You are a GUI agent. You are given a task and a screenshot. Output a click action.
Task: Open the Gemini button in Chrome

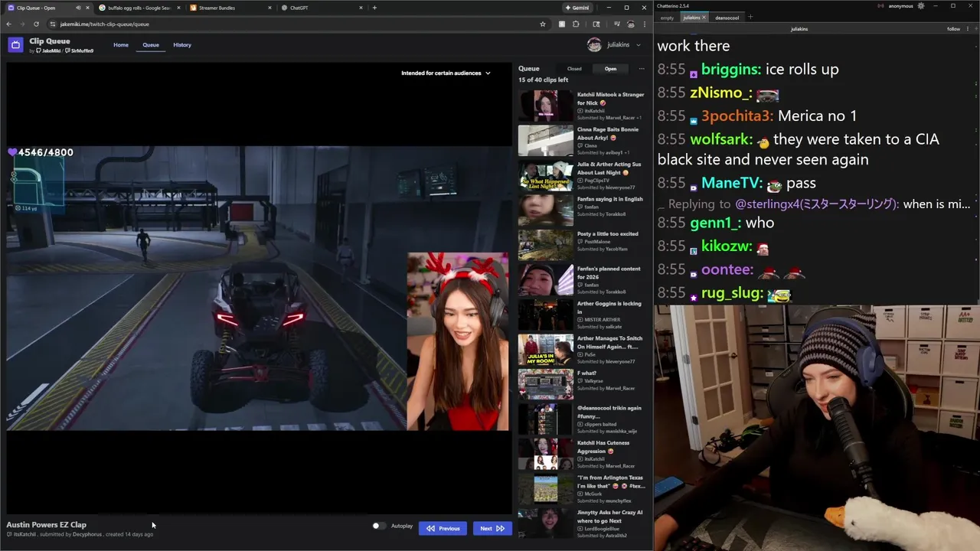[577, 8]
